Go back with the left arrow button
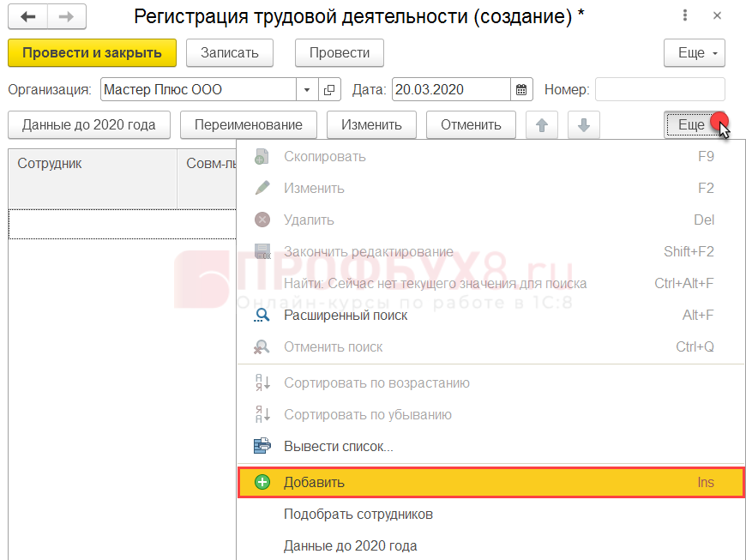The height and width of the screenshot is (560, 746). [27, 16]
